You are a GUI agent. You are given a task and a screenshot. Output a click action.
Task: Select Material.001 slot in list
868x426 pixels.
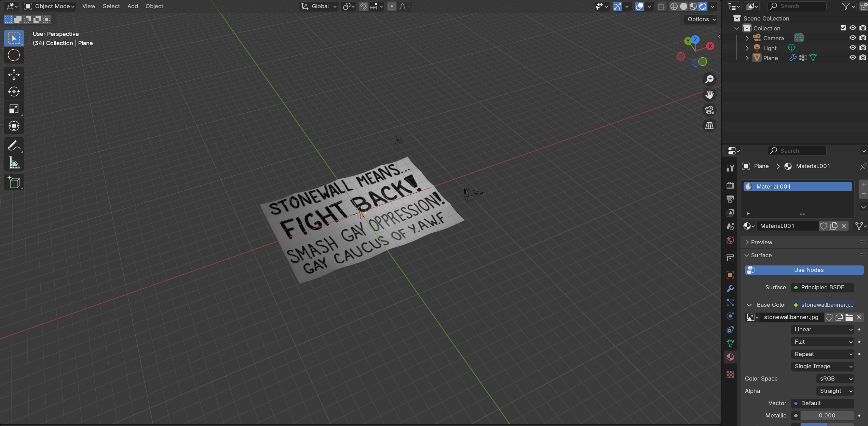click(x=798, y=187)
